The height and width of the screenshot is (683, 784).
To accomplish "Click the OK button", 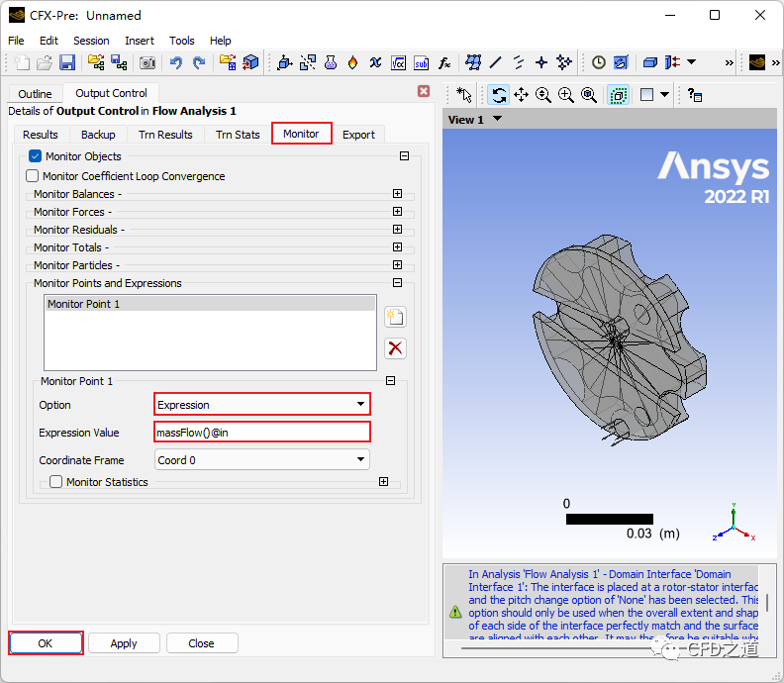I will point(46,643).
